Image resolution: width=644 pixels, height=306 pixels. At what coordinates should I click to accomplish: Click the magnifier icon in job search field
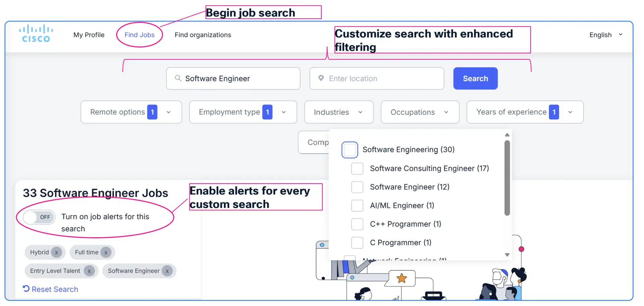pyautogui.click(x=178, y=78)
